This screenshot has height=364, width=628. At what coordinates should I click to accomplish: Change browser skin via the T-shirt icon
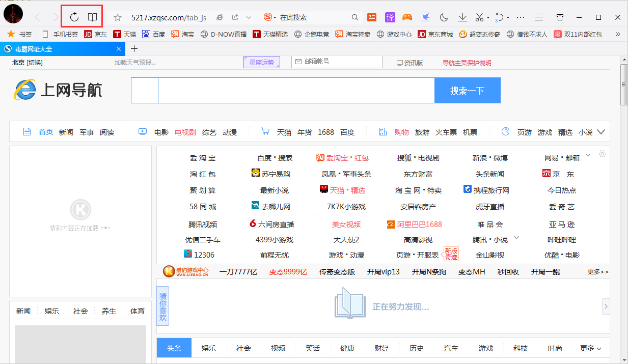pos(560,17)
